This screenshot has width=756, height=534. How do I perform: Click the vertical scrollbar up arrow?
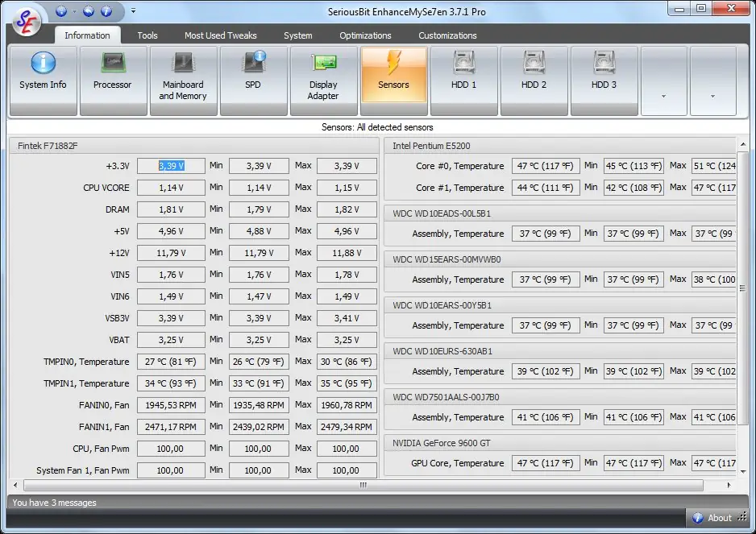pyautogui.click(x=742, y=144)
